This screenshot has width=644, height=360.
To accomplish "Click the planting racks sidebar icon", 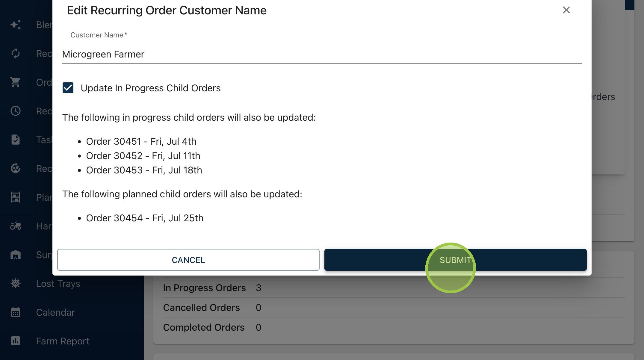I will pos(16,197).
